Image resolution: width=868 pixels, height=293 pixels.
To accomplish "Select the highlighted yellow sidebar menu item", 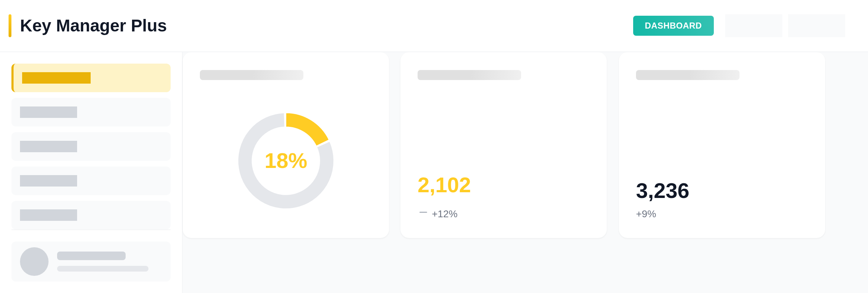I will point(91,78).
